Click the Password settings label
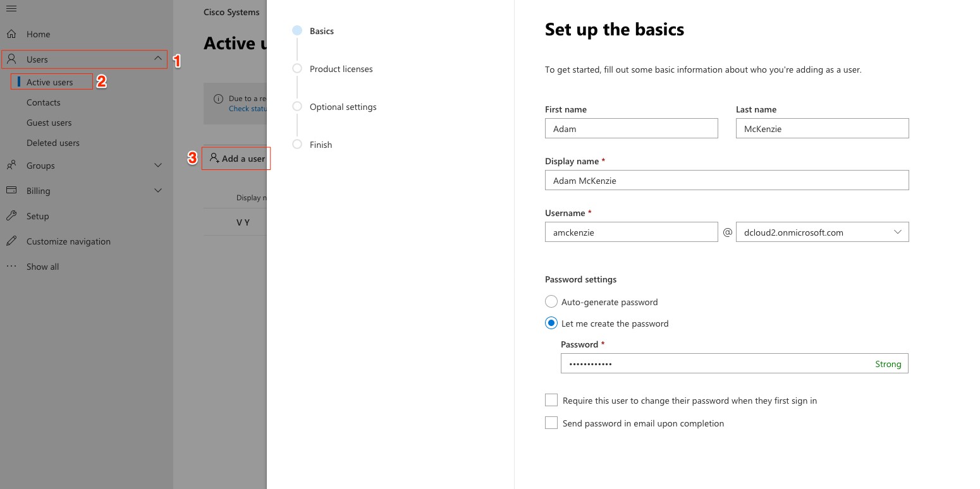This screenshot has height=489, width=980. [x=580, y=279]
